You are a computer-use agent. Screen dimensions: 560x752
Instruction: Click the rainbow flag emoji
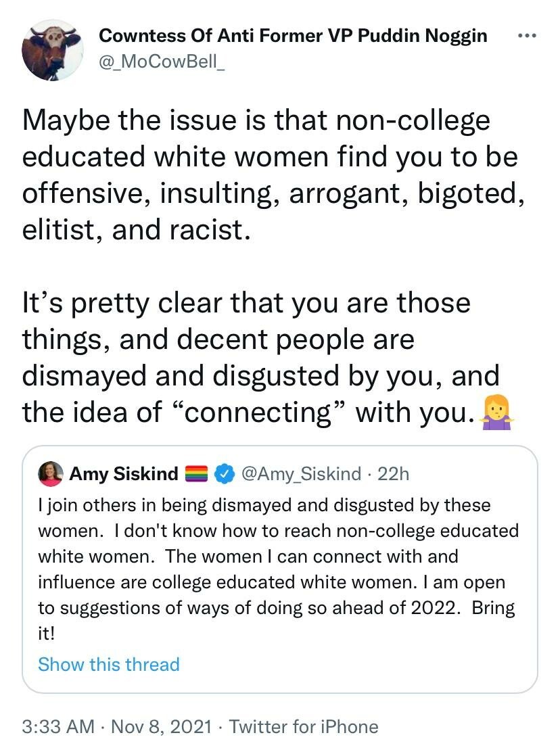(x=195, y=474)
